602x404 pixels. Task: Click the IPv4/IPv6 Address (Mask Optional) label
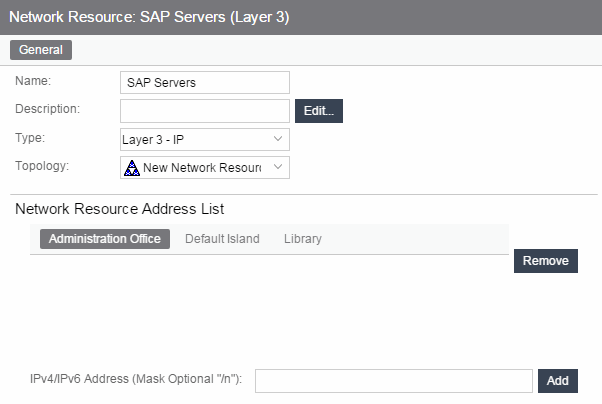pos(136,379)
